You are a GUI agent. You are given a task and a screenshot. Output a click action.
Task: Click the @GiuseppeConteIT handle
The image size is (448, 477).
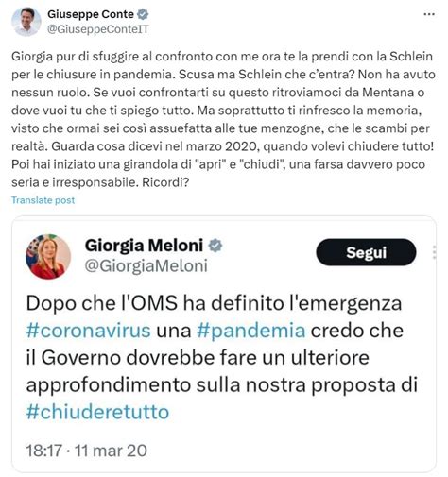[x=98, y=29]
